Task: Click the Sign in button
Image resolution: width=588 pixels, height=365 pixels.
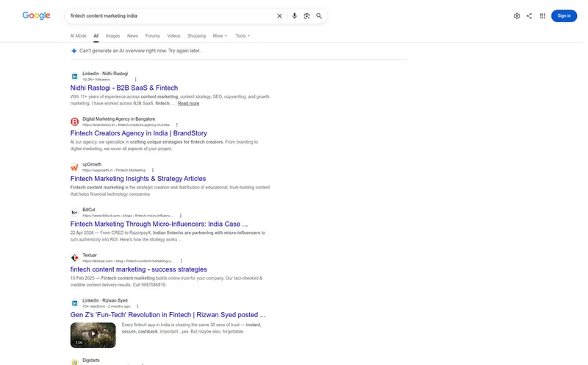Action: click(564, 15)
